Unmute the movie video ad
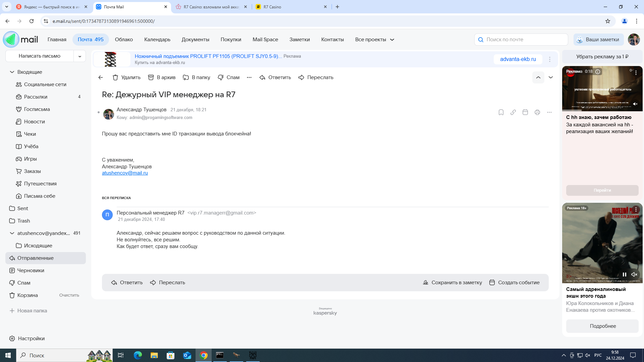 point(634,275)
